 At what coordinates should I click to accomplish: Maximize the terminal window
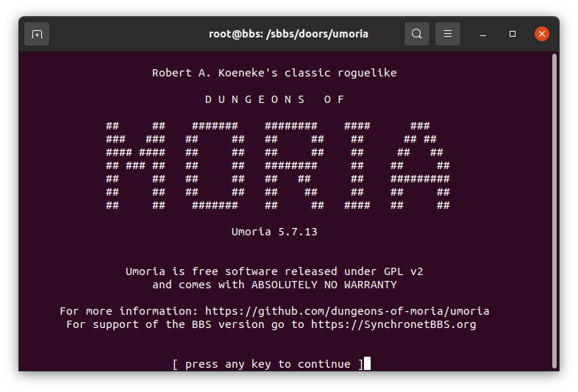point(513,34)
